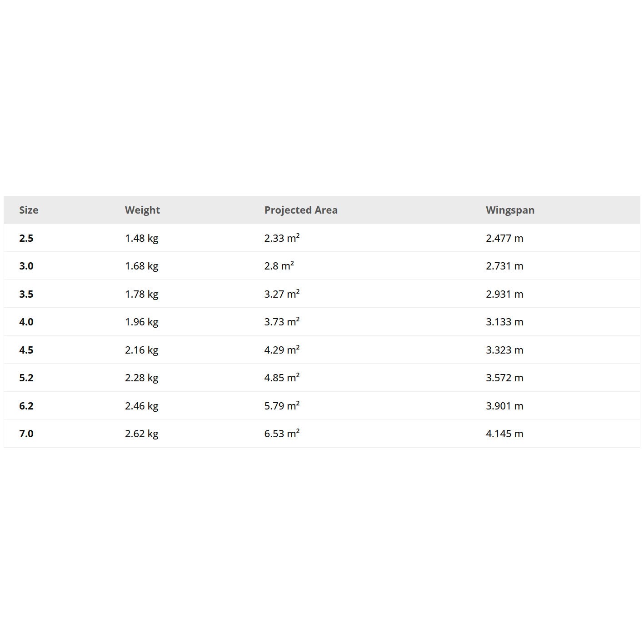
Task: Select the size 3.5 row label
Action: [x=26, y=294]
